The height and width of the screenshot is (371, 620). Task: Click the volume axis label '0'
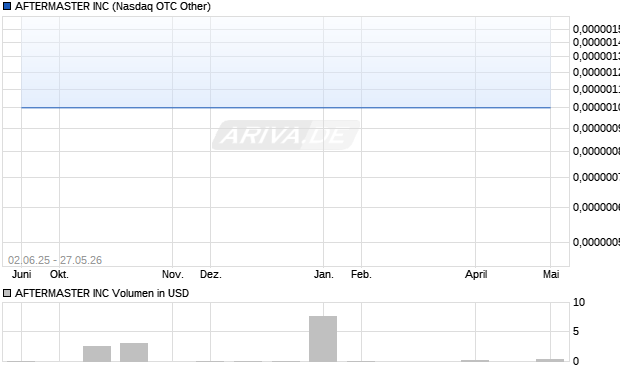point(576,361)
